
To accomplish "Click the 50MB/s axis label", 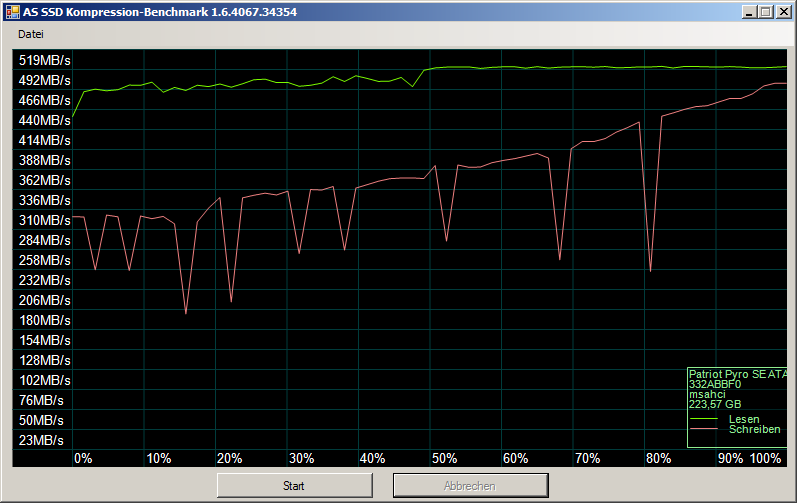I will [x=41, y=420].
